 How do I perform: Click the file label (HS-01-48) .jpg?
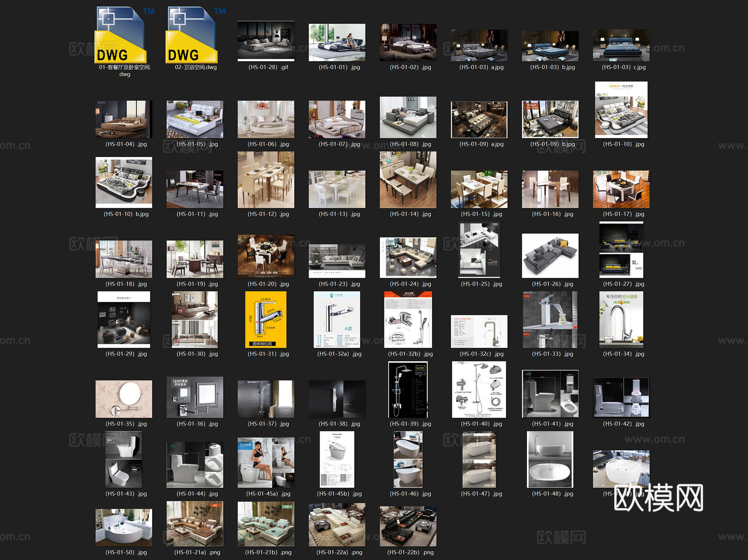click(552, 493)
